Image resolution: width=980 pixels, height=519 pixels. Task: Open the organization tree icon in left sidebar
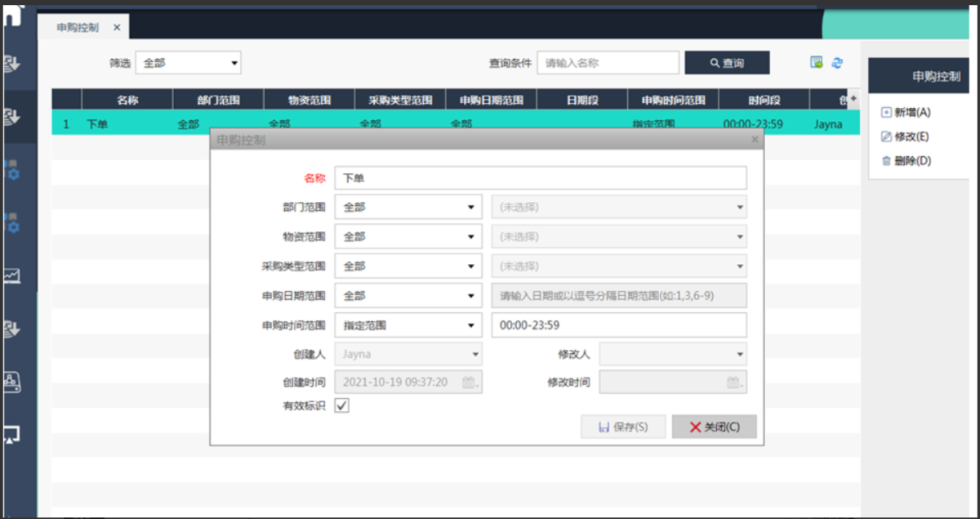click(x=12, y=381)
